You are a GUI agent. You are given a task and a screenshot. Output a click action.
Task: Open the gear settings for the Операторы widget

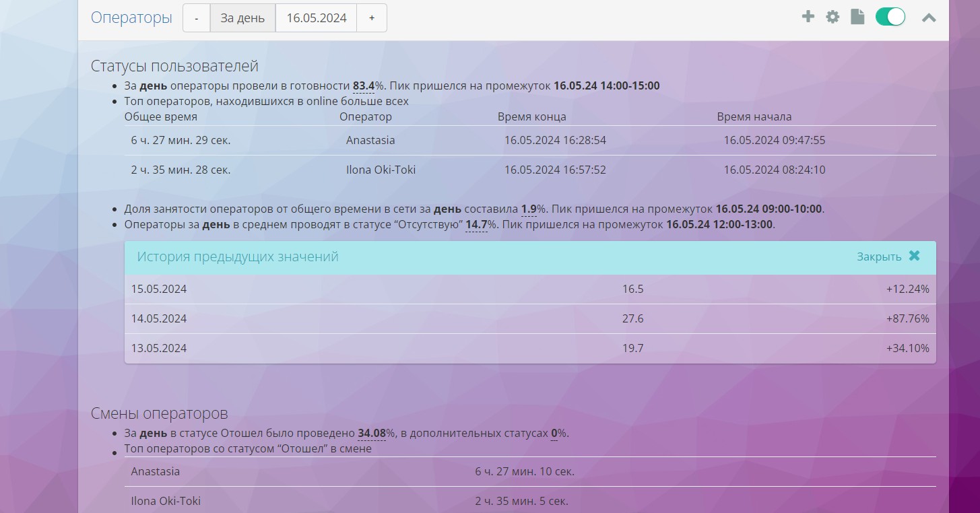tap(832, 17)
